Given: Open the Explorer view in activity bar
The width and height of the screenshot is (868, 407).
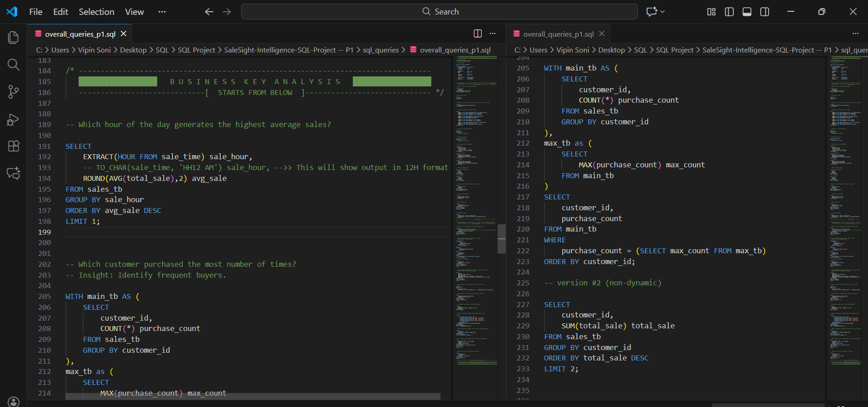Looking at the screenshot, I should click(x=14, y=38).
